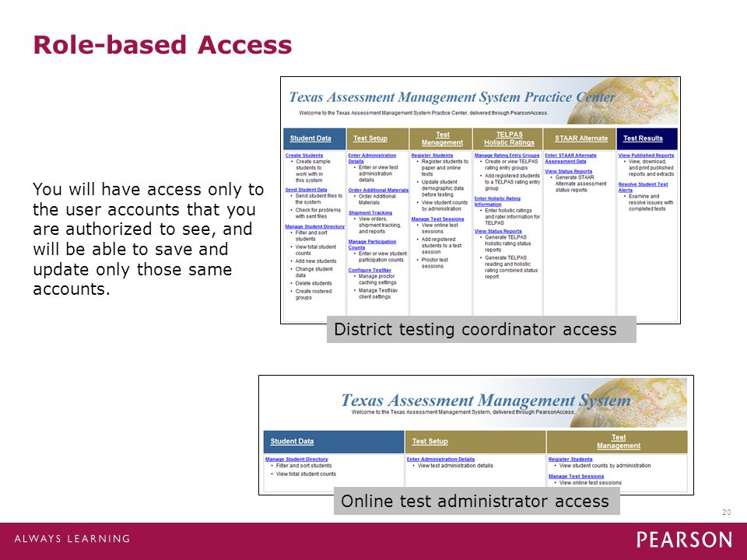Click 'Manage proctor caching settings' bullet text
The width and height of the screenshot is (747, 560).
point(377,279)
